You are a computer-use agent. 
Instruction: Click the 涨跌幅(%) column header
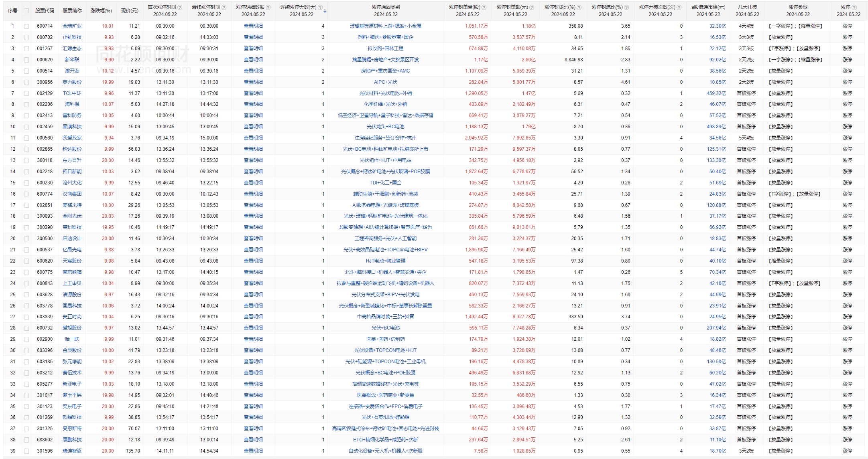(x=101, y=11)
